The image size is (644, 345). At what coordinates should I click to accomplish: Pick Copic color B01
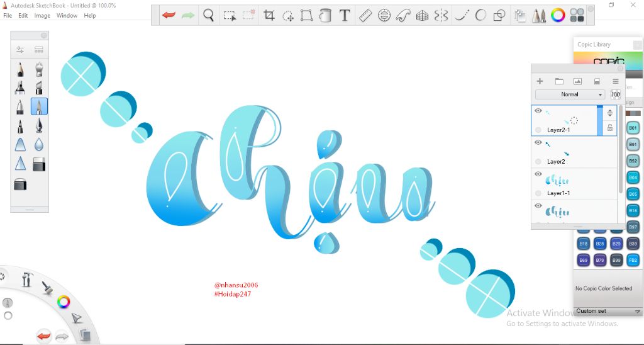click(x=633, y=128)
